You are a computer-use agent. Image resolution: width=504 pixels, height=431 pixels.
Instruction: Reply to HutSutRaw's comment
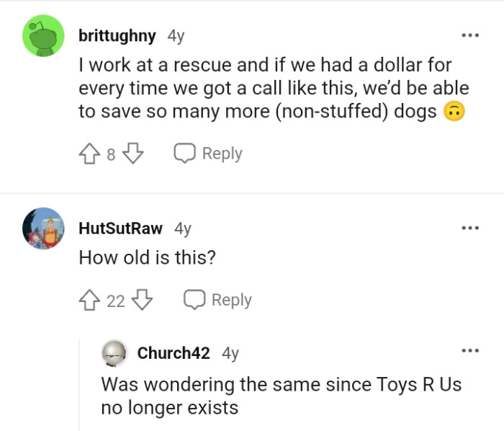point(219,300)
